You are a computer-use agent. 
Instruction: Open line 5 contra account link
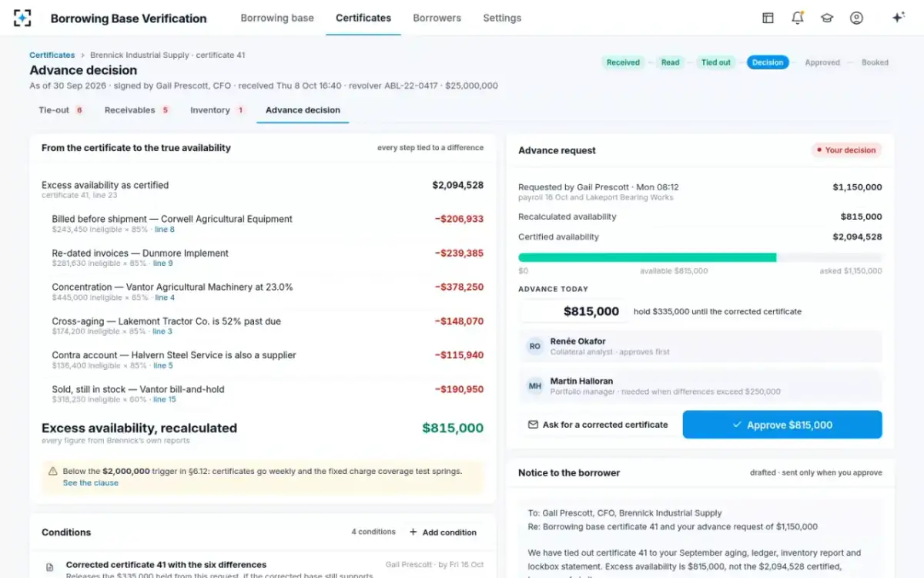(x=163, y=365)
